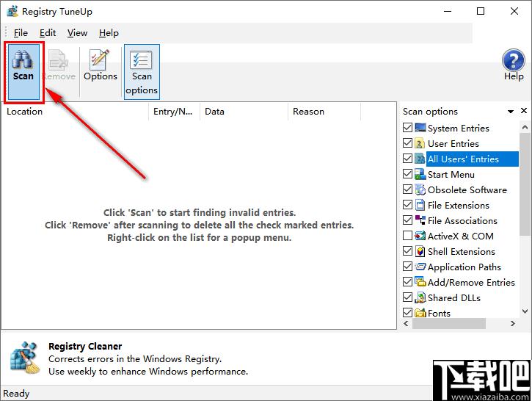Select the 'Start Menu' list label

(451, 175)
